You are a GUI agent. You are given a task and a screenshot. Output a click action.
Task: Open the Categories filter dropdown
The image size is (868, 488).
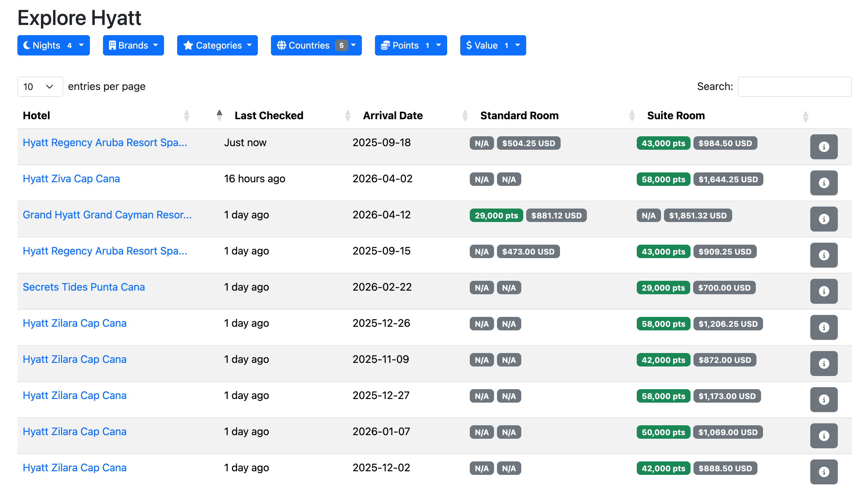point(217,45)
